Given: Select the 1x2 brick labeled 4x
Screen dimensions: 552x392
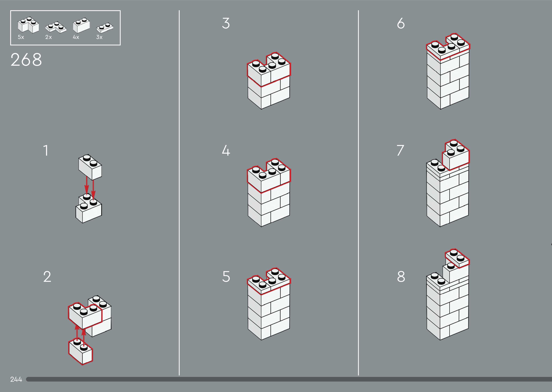Looking at the screenshot, I should coord(82,25).
